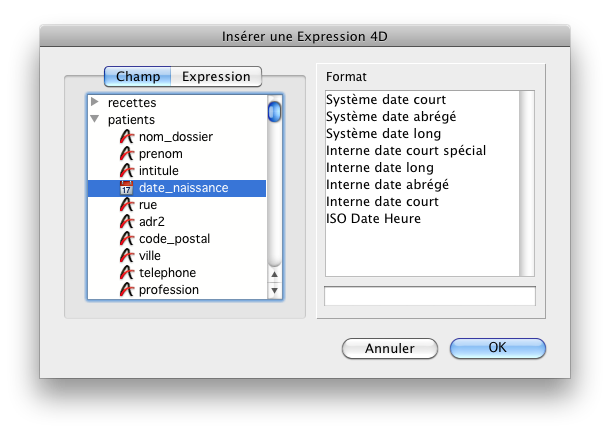Select the patients table row
Screen dimensions: 610x433
pos(177,120)
